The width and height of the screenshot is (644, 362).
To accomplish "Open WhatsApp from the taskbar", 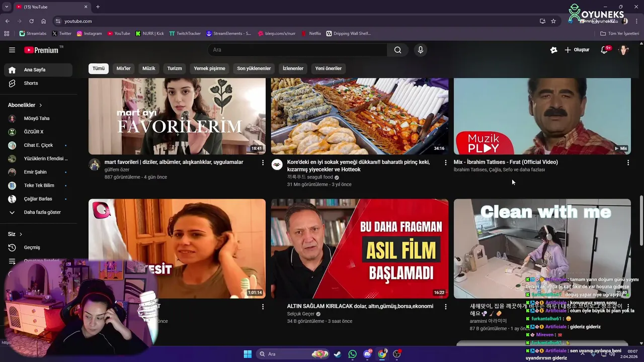I will (x=352, y=354).
